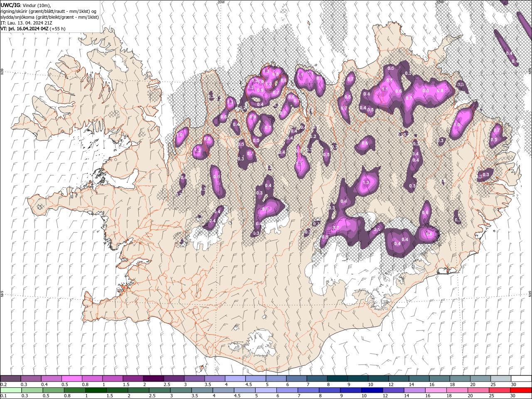Pick the 25 mm crimson rain swatch

(499, 390)
